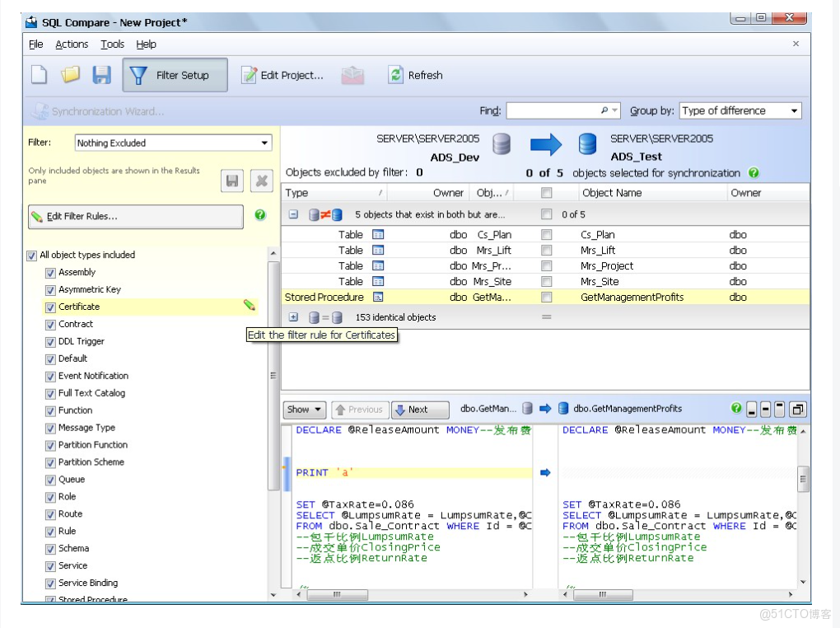
Task: Expand the 153 identical objects group
Action: [x=295, y=315]
